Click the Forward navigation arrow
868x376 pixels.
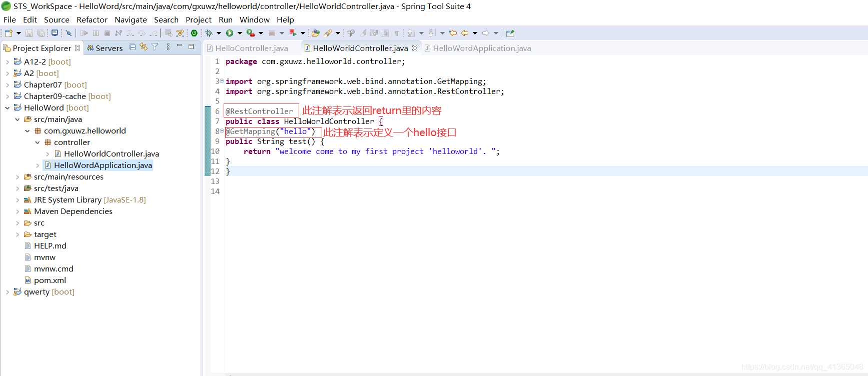point(486,33)
